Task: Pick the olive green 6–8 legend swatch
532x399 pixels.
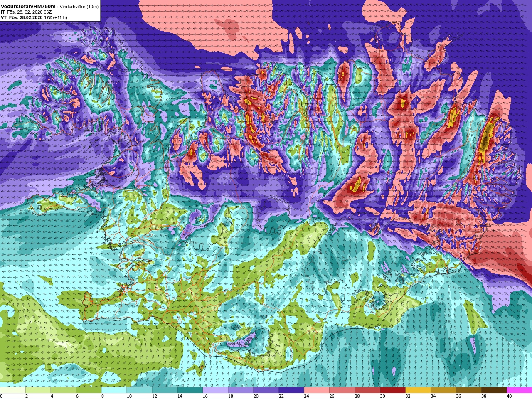Action: coord(89,391)
